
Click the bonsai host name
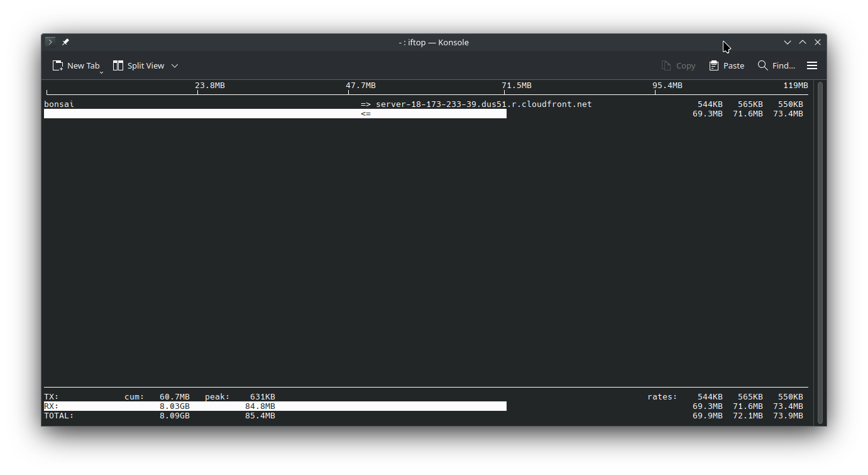click(59, 104)
